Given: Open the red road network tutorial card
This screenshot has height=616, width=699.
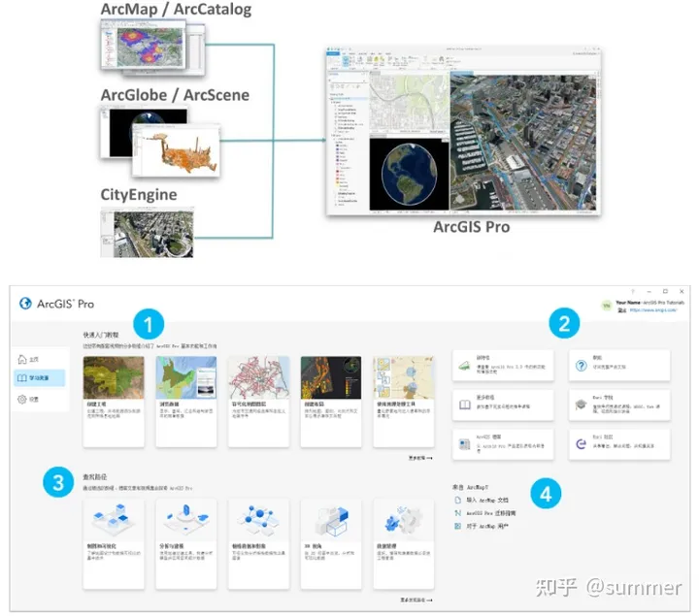Looking at the screenshot, I should coord(258,402).
